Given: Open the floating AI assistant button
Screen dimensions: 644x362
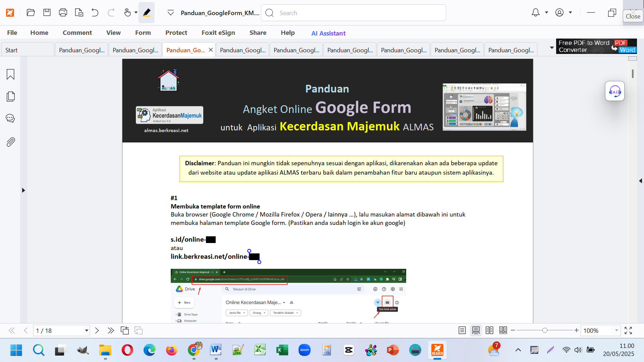Looking at the screenshot, I should click(614, 91).
